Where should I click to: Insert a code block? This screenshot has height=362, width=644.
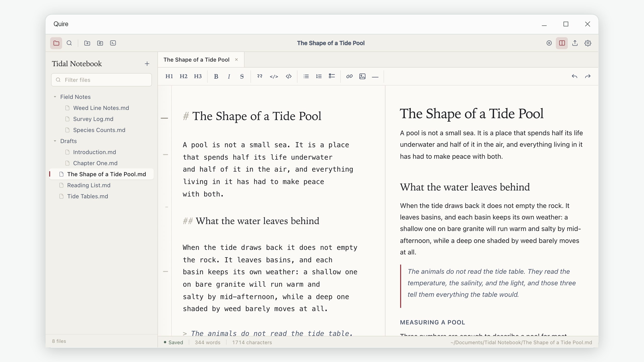pyautogui.click(x=289, y=76)
